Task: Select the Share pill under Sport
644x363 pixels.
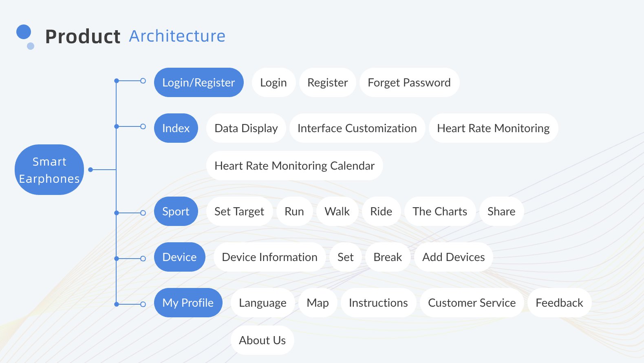Action: pos(501,211)
